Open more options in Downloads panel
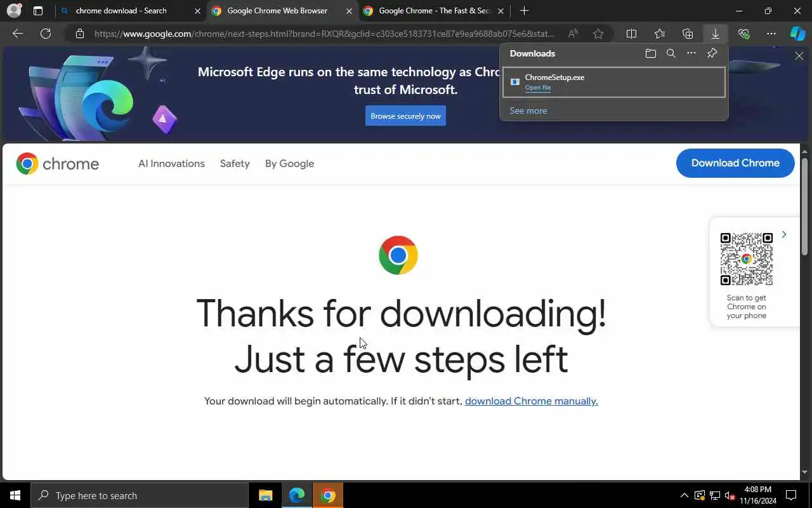This screenshot has width=812, height=508. point(691,53)
